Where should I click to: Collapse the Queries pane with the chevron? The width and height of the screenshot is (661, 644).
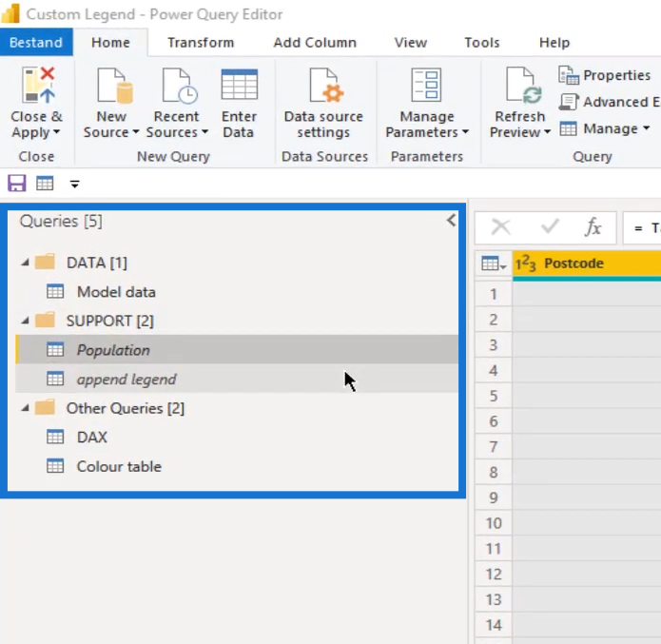pyautogui.click(x=452, y=220)
